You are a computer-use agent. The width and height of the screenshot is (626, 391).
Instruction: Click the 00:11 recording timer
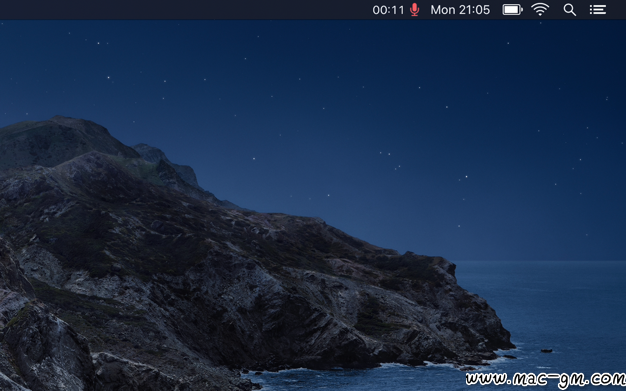(388, 10)
